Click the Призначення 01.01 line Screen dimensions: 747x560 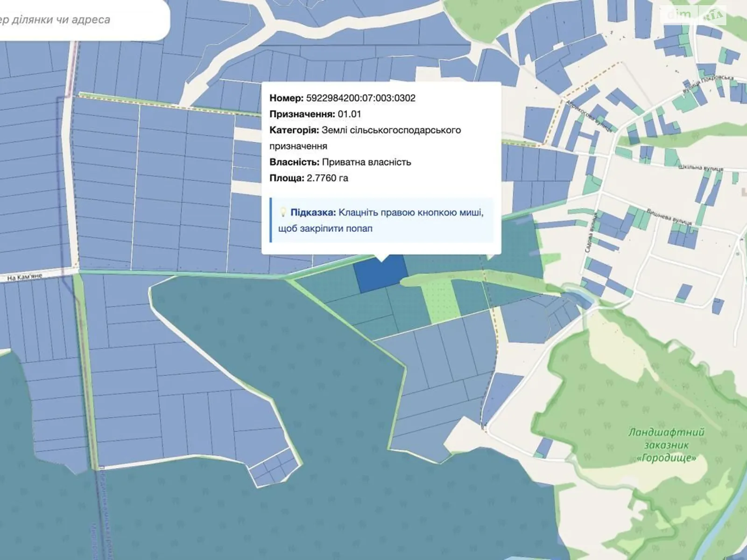point(315,114)
